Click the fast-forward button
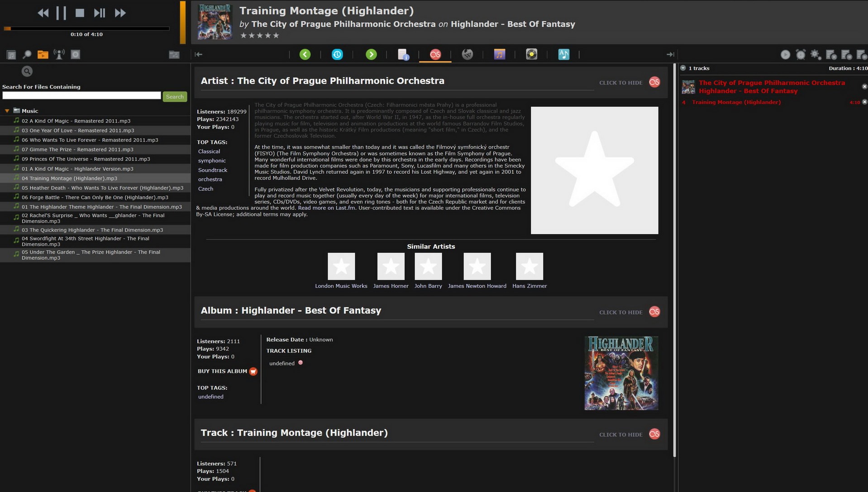The width and height of the screenshot is (868, 492). [120, 13]
